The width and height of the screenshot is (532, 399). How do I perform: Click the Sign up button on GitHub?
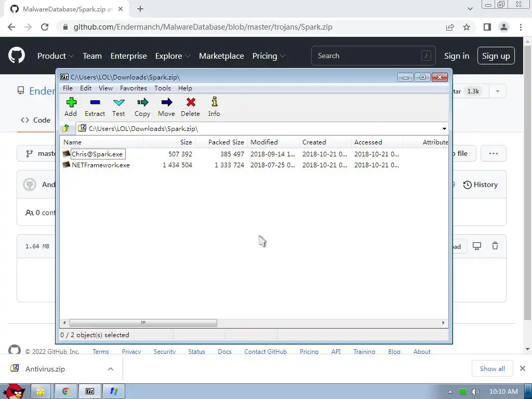click(496, 56)
